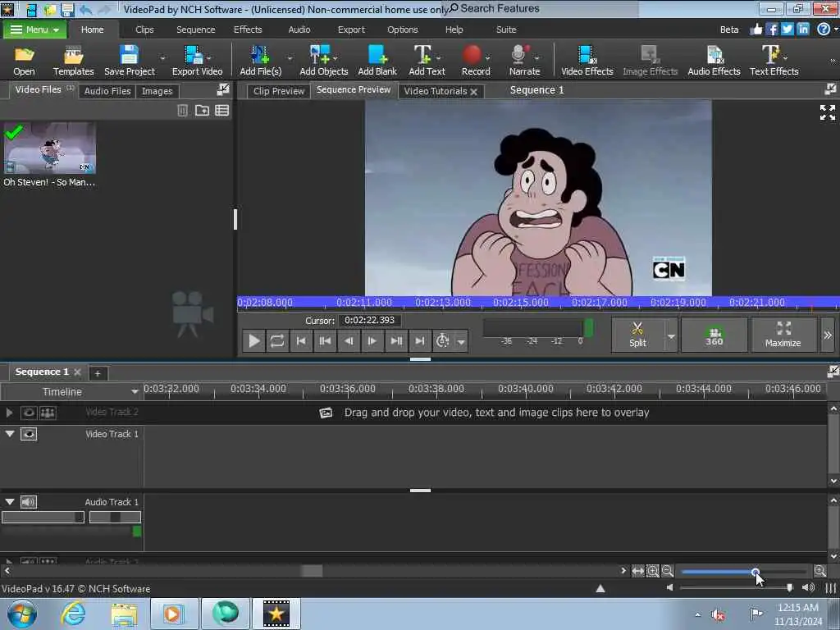Open Internet Explorer from taskbar
840x630 pixels.
tap(73, 614)
